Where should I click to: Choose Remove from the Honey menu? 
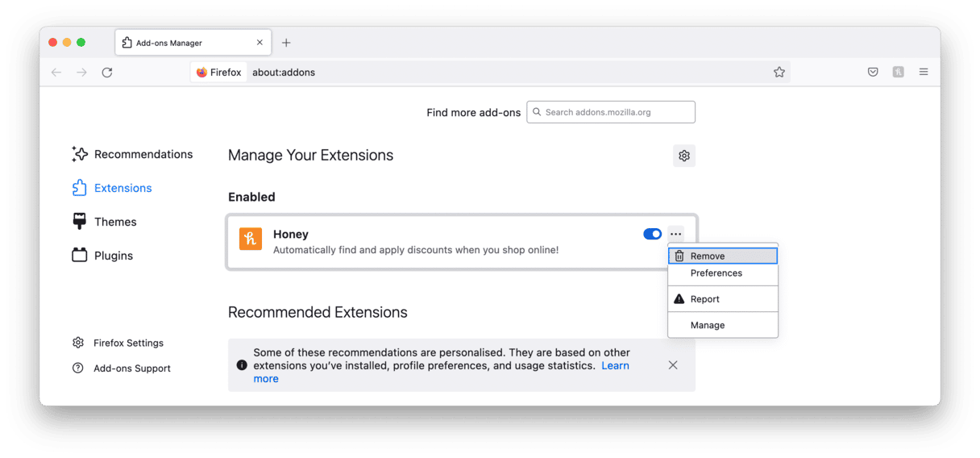click(x=723, y=256)
